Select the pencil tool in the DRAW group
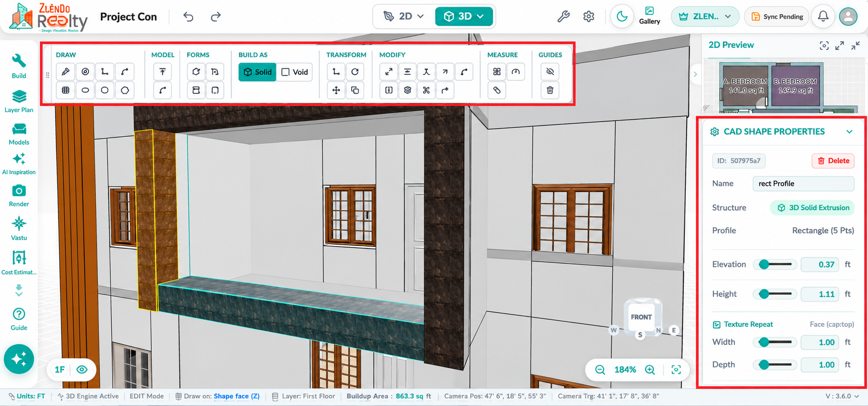Image resolution: width=868 pixels, height=406 pixels. coord(66,72)
